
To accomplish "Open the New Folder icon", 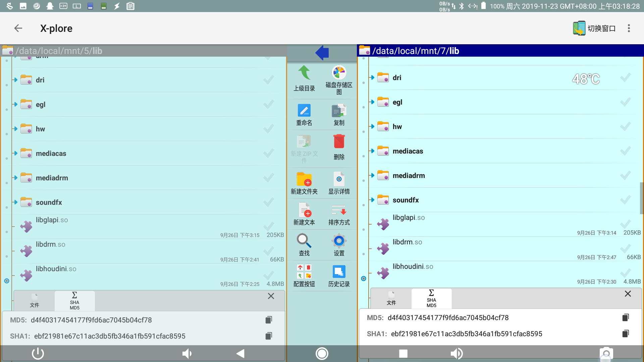I will [x=304, y=179].
